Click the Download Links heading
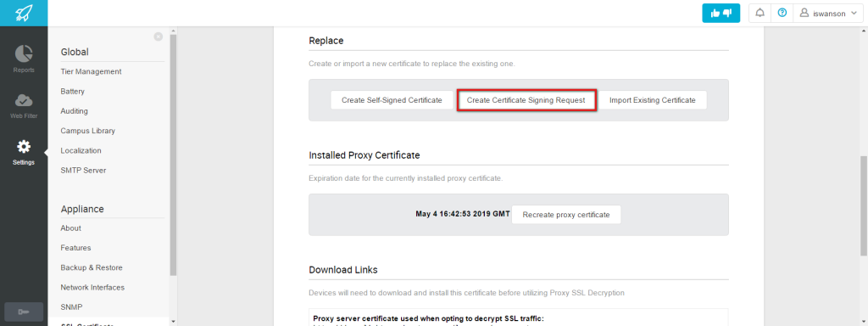Image resolution: width=868 pixels, height=326 pixels. pyautogui.click(x=343, y=270)
